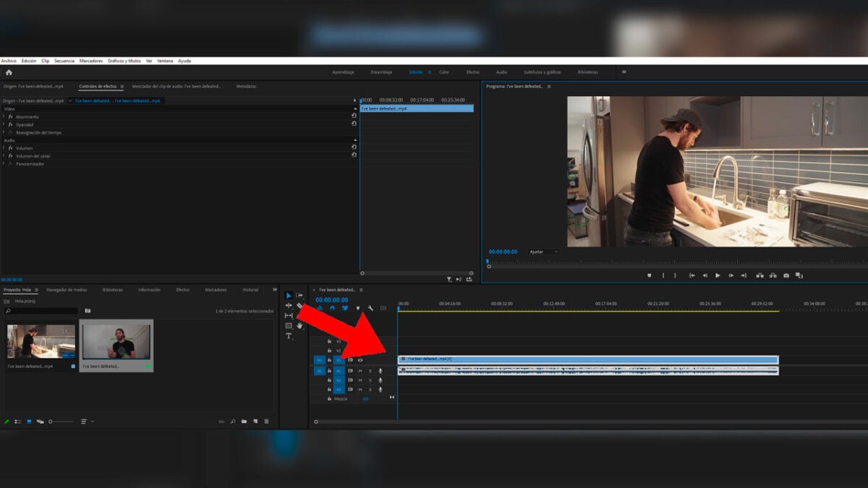Toggle V1 track eye visibility
The height and width of the screenshot is (488, 868).
(x=360, y=360)
